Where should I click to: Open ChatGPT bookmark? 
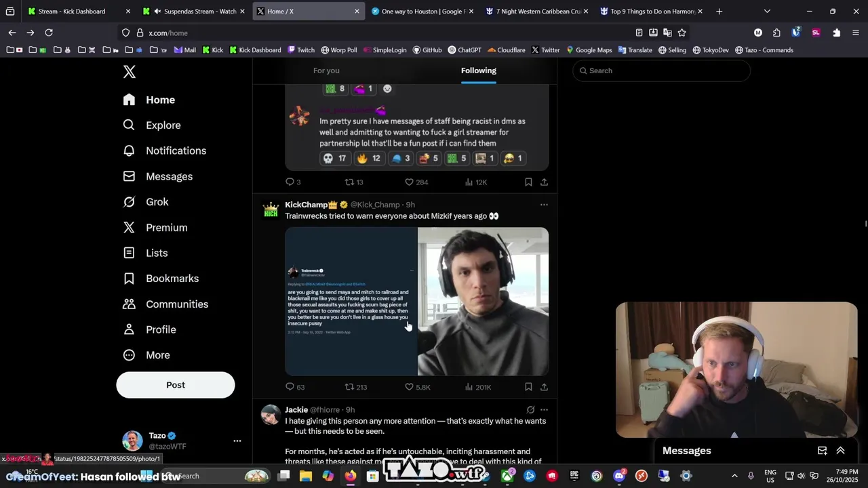(x=464, y=50)
